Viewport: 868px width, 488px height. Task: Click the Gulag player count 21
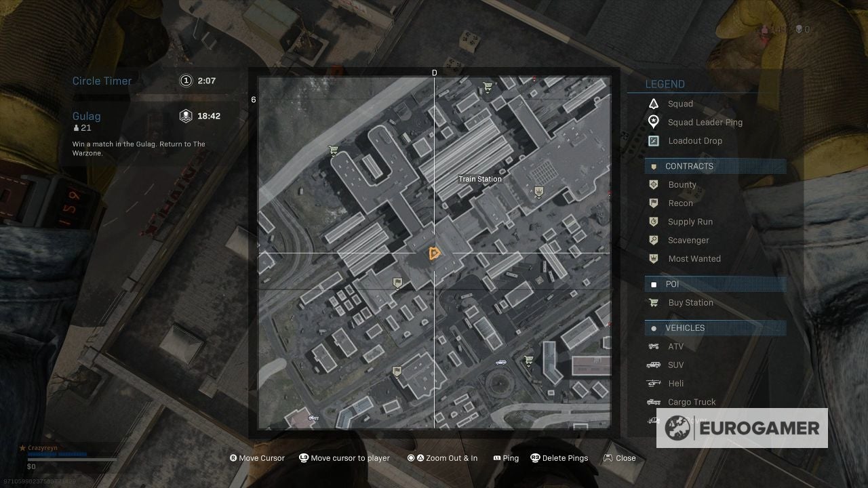[x=82, y=128]
